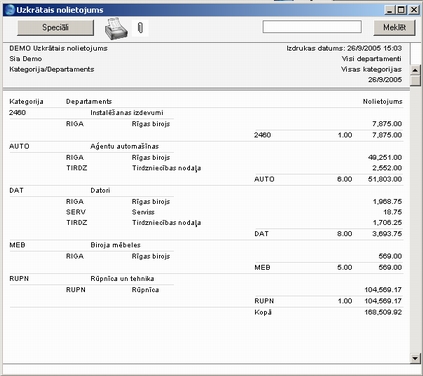The height and width of the screenshot is (376, 423).
Task: Close the Uzkrātais nolietojums window
Action: [414, 10]
